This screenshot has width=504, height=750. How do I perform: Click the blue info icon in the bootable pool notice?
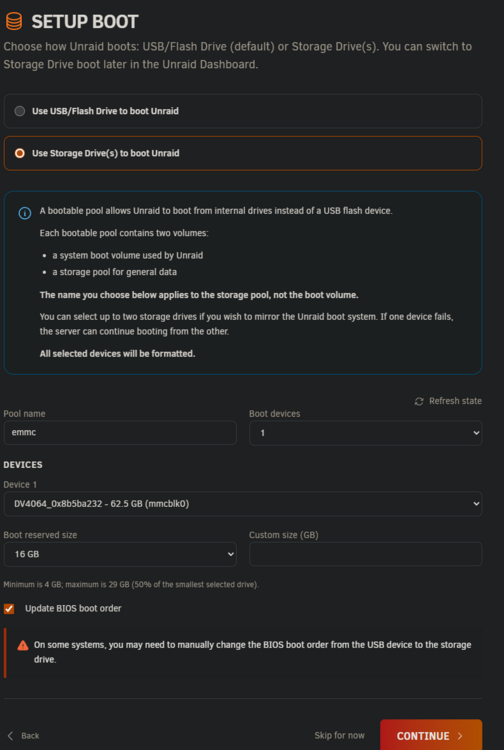(25, 213)
